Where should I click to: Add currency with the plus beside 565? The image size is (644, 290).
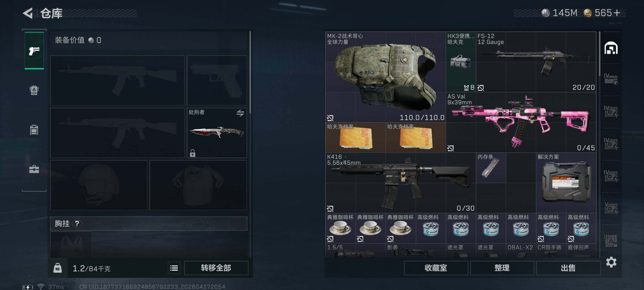[617, 13]
